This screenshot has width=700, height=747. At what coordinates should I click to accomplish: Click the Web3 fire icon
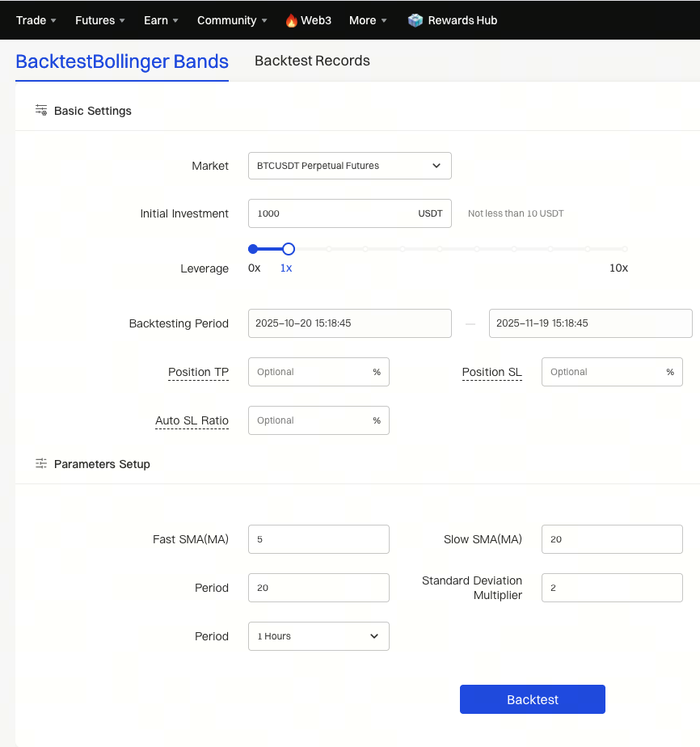pyautogui.click(x=291, y=21)
